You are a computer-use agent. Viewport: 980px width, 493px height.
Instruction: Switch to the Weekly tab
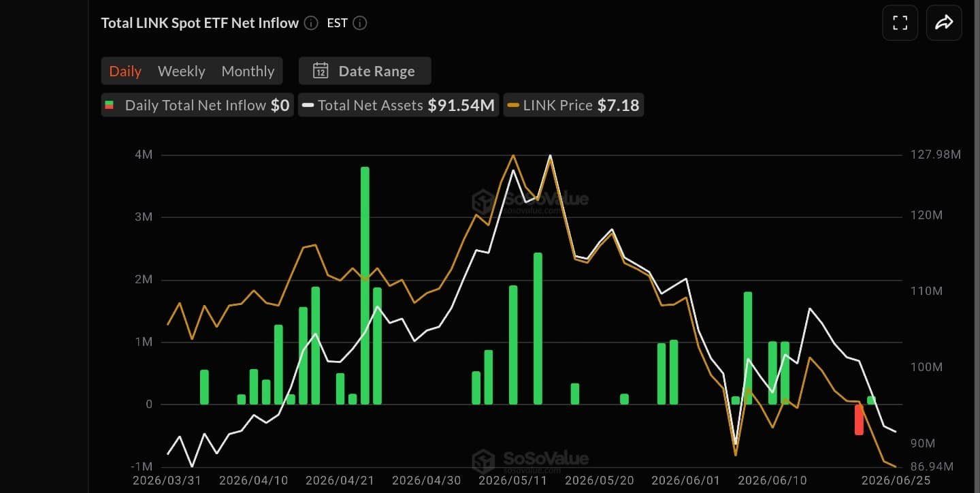[181, 71]
